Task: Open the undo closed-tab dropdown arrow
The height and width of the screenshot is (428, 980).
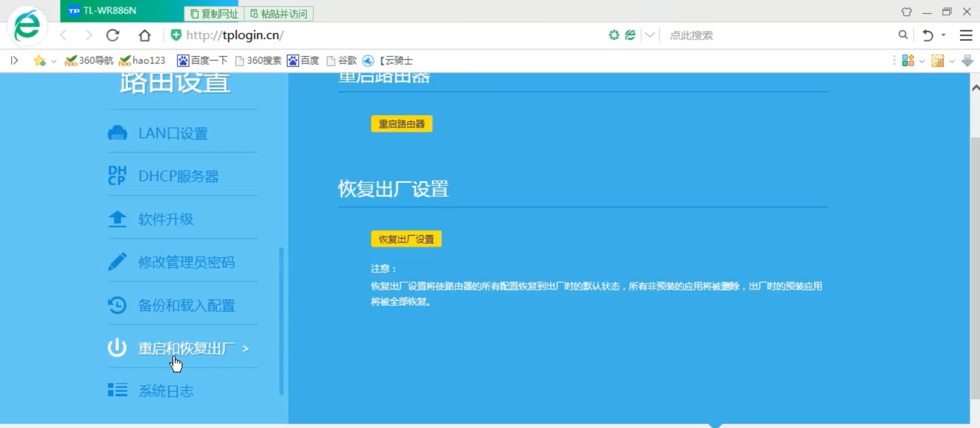Action: point(943,35)
